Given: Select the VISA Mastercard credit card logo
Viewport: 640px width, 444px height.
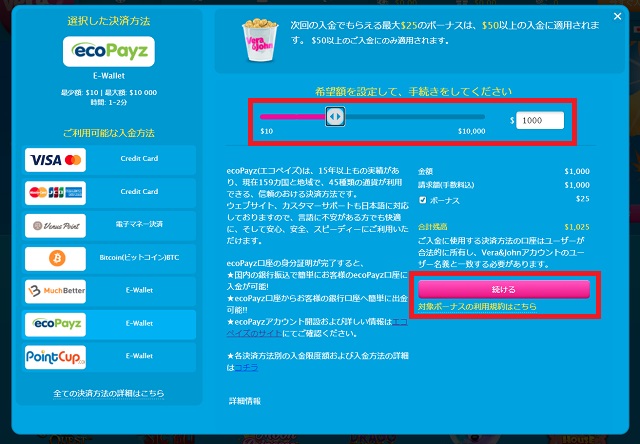Looking at the screenshot, I should [x=56, y=159].
